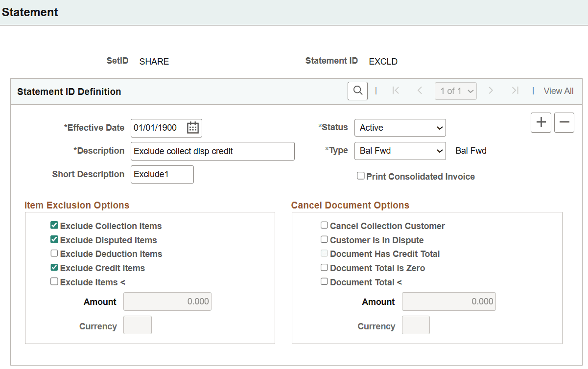Click the View All link

(x=559, y=91)
